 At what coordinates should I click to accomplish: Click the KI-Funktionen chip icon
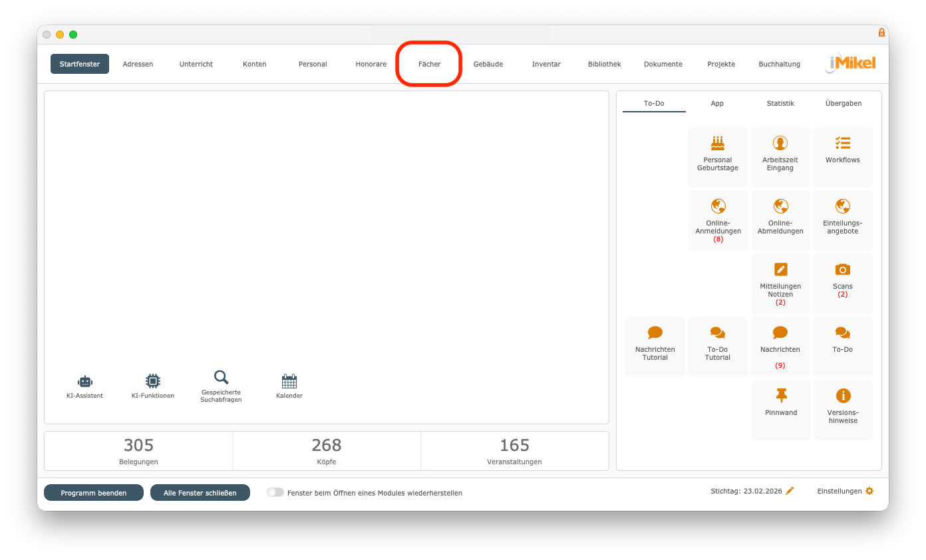(153, 381)
